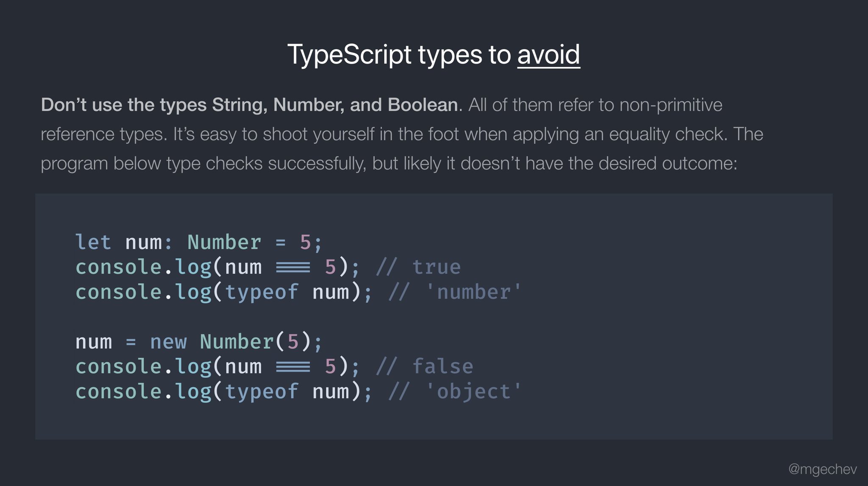The image size is (868, 486).
Task: Click the 'new' keyword
Action: coord(168,342)
